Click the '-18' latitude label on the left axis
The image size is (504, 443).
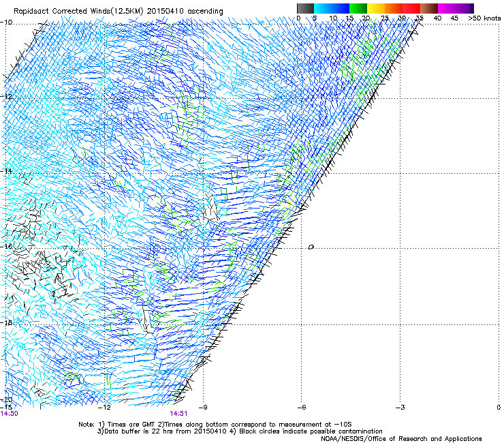tap(6, 322)
